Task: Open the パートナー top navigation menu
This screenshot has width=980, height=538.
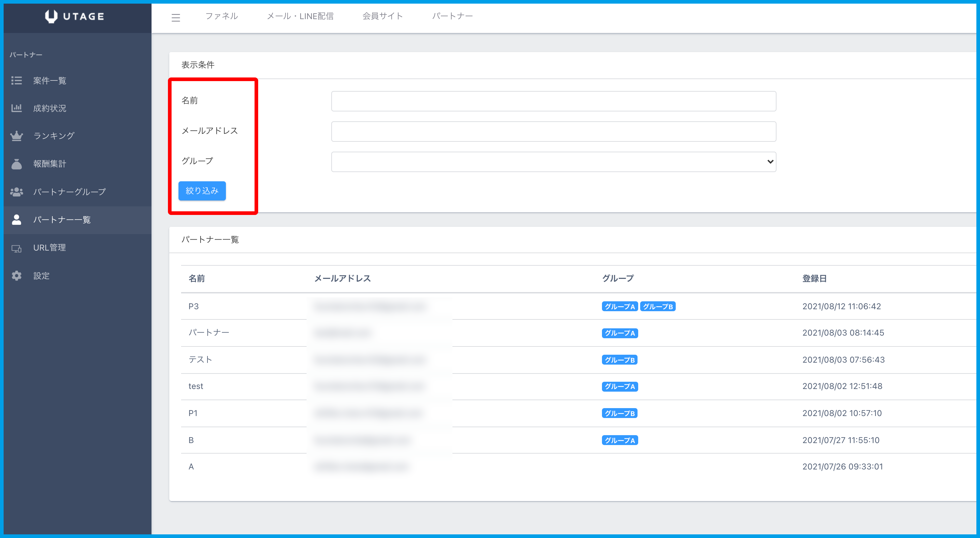Action: [452, 16]
